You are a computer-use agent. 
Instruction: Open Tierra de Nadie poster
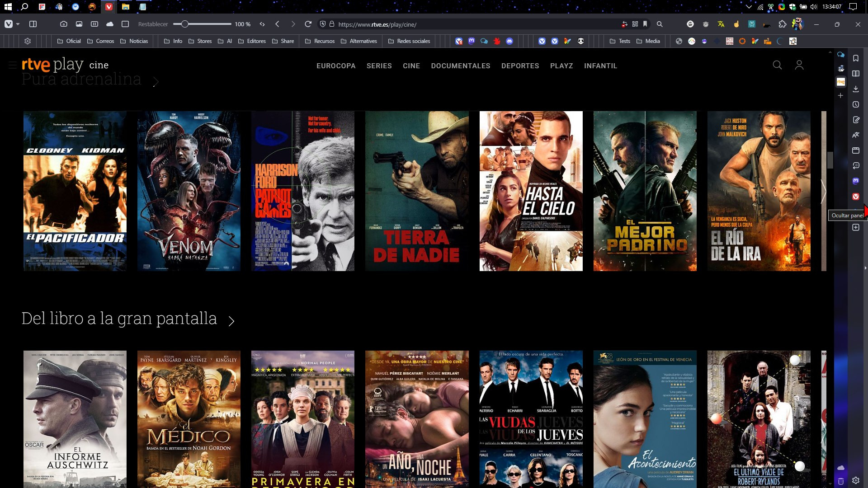pos(417,191)
